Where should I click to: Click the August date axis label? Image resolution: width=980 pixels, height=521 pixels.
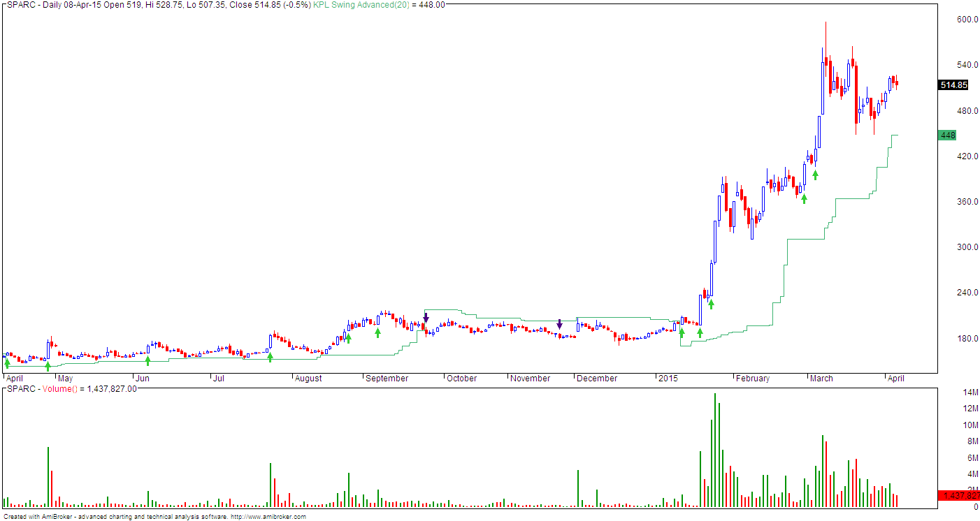tap(308, 379)
